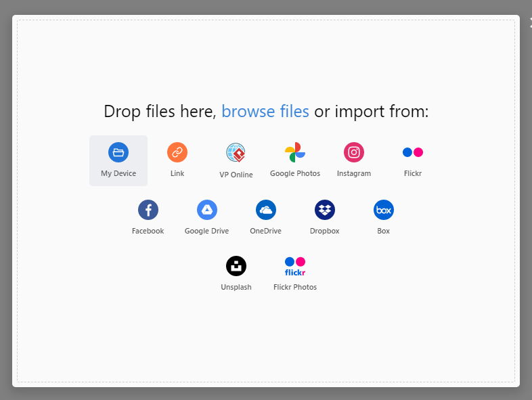Viewport: 532px width, 400px height.
Task: Choose the Box logo icon
Action: pos(383,210)
